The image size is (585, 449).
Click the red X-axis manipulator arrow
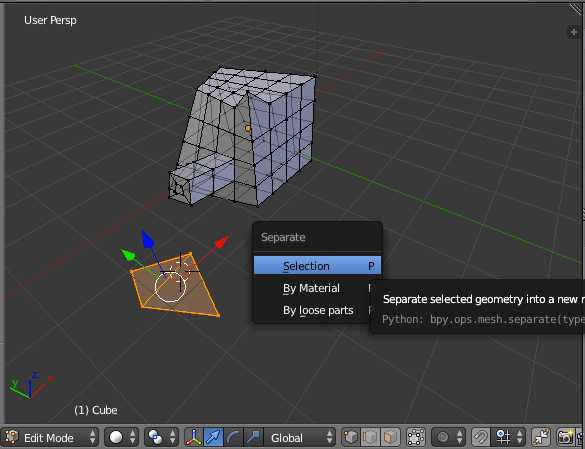click(222, 242)
